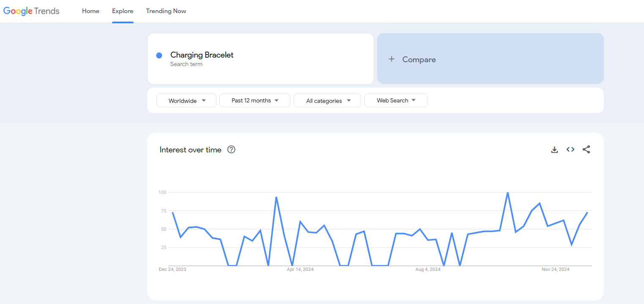
Task: Open the Worldwide region dropdown
Action: coord(186,101)
